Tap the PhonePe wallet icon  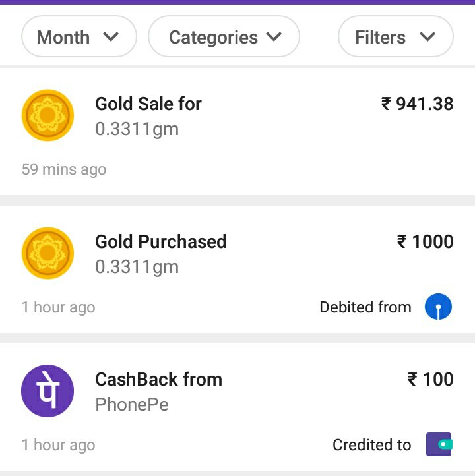pyautogui.click(x=439, y=444)
